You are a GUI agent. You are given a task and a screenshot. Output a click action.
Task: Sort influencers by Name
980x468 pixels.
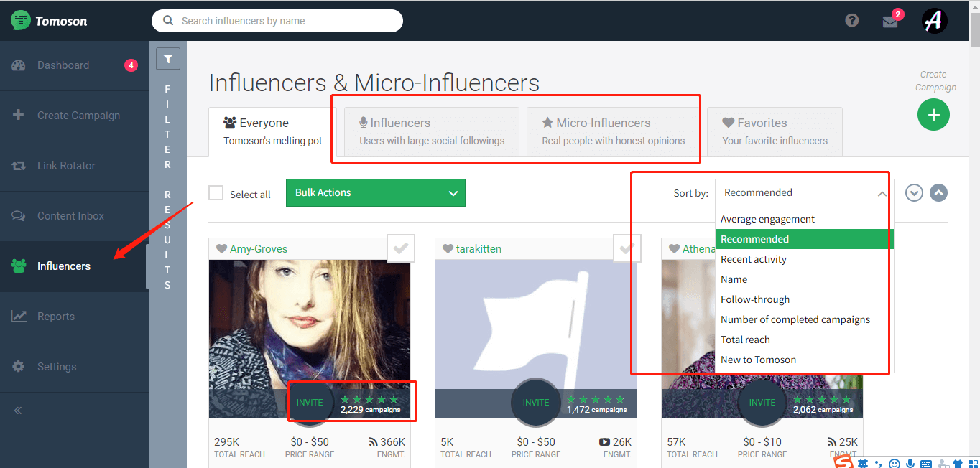click(804, 279)
